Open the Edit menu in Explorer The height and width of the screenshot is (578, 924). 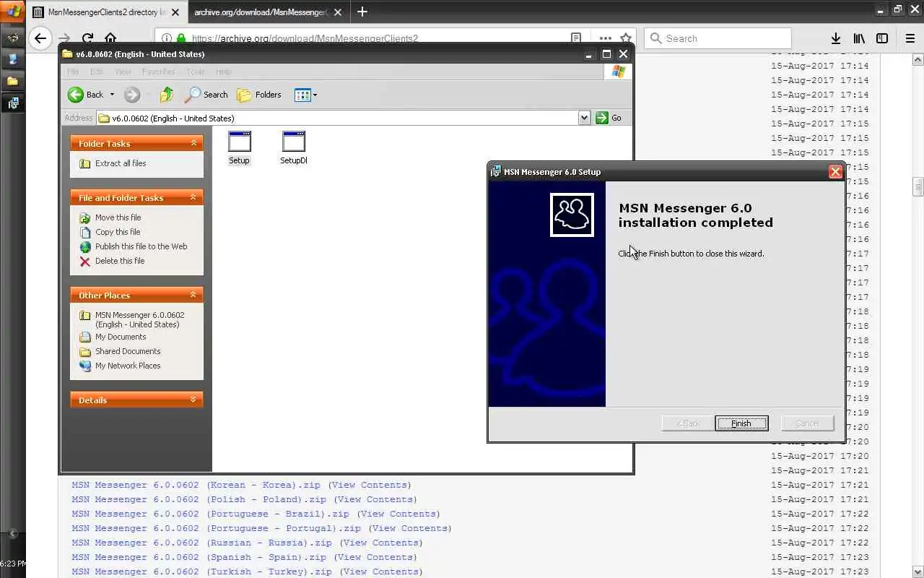(x=97, y=72)
